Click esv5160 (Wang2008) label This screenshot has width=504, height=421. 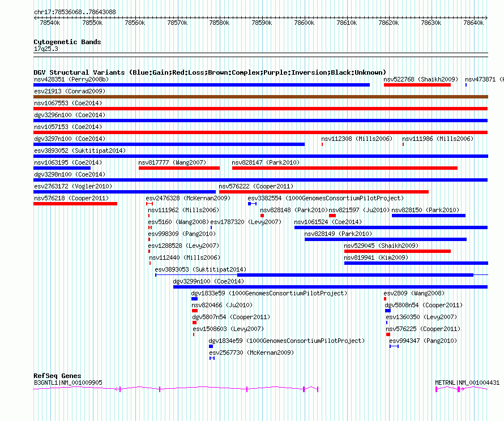178,222
